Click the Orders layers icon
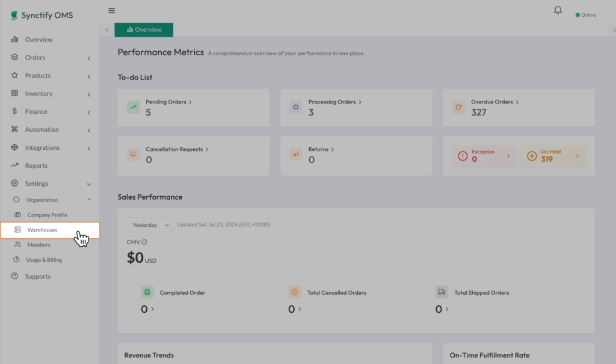 14,57
